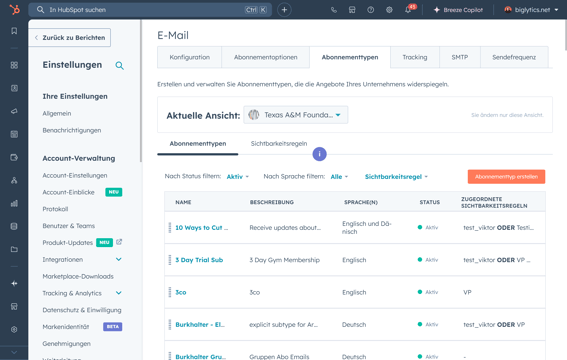Screen dimensions: 567x360
Task: Open Breeze Copilot
Action: click(x=458, y=10)
